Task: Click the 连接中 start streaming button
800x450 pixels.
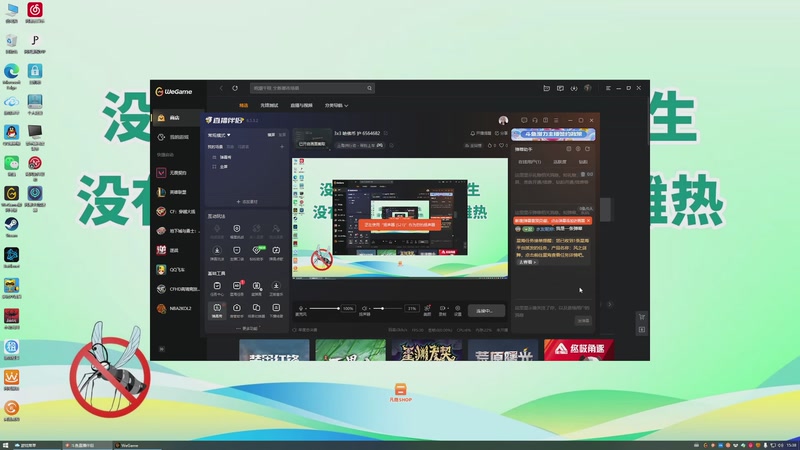Action: (486, 311)
